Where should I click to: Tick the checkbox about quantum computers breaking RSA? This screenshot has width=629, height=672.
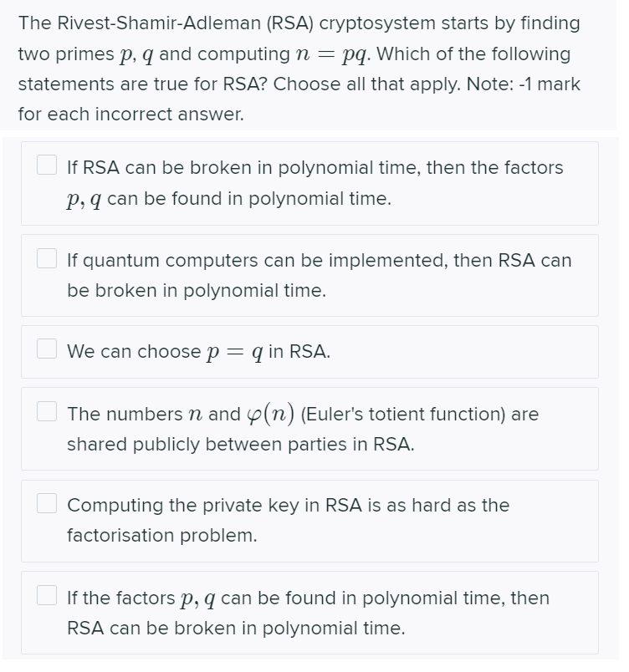46,258
